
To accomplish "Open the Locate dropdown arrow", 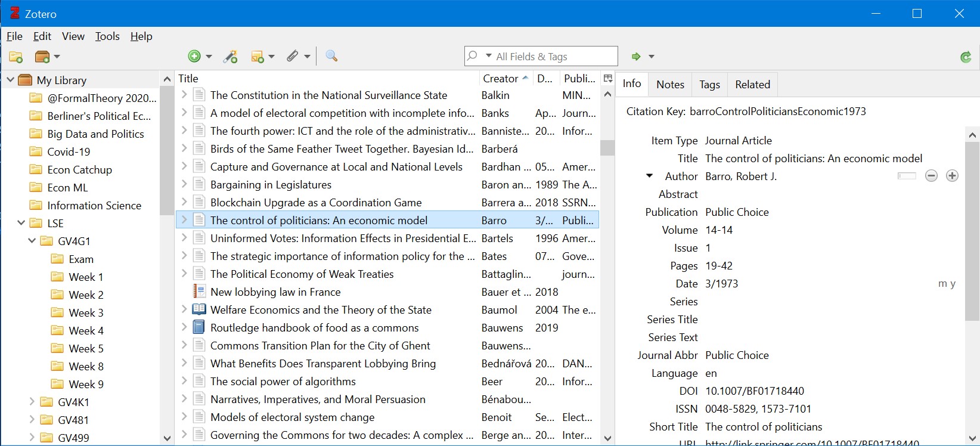I will coord(651,57).
